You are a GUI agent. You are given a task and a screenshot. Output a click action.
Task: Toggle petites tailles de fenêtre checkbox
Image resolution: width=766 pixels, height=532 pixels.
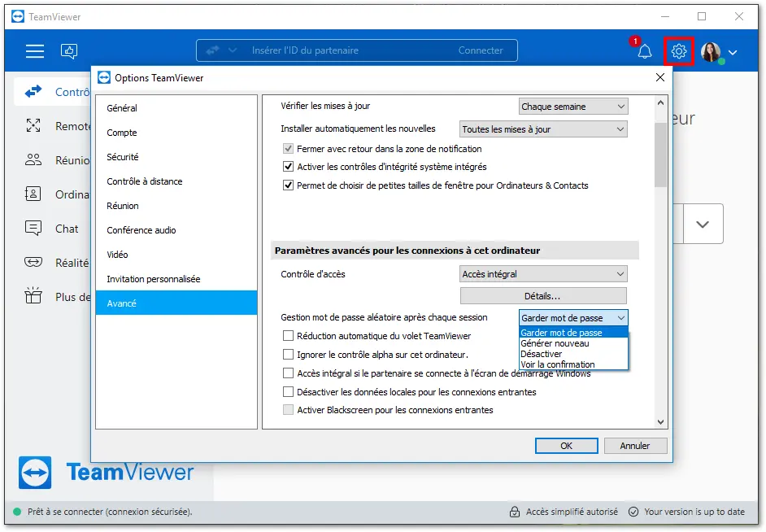[288, 185]
